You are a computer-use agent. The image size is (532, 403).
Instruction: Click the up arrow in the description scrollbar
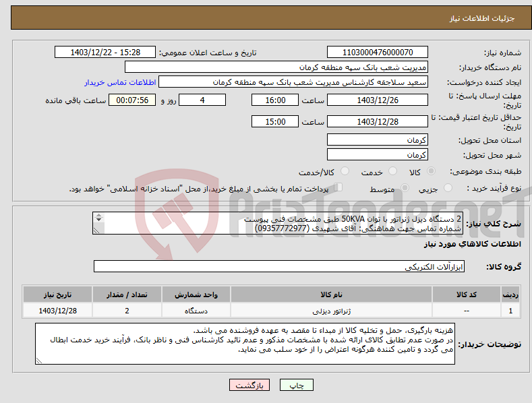tap(98, 216)
